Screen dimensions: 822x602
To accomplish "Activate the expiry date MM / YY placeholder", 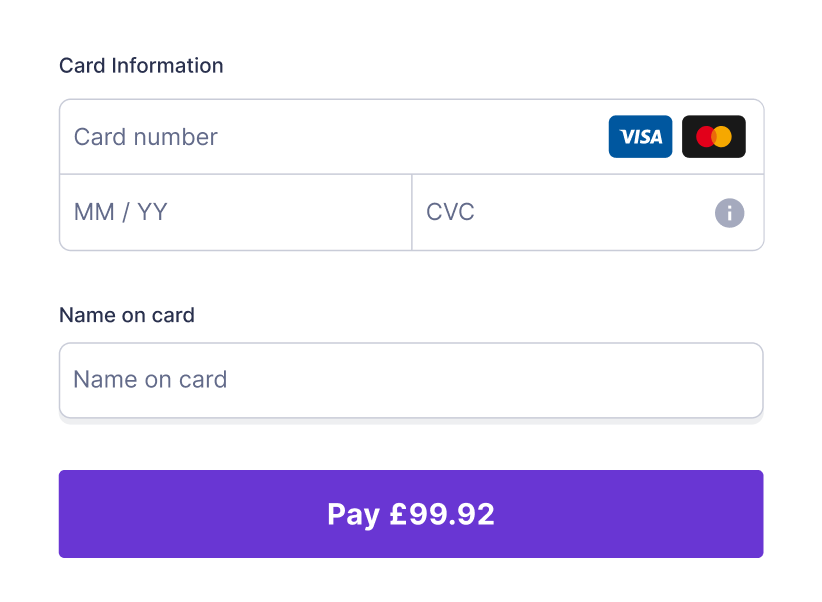I will coord(121,212).
